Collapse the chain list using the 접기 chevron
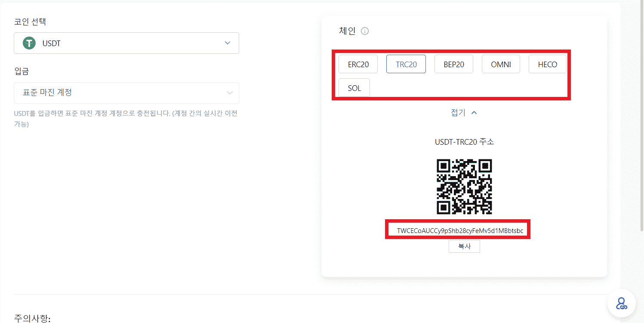 474,112
